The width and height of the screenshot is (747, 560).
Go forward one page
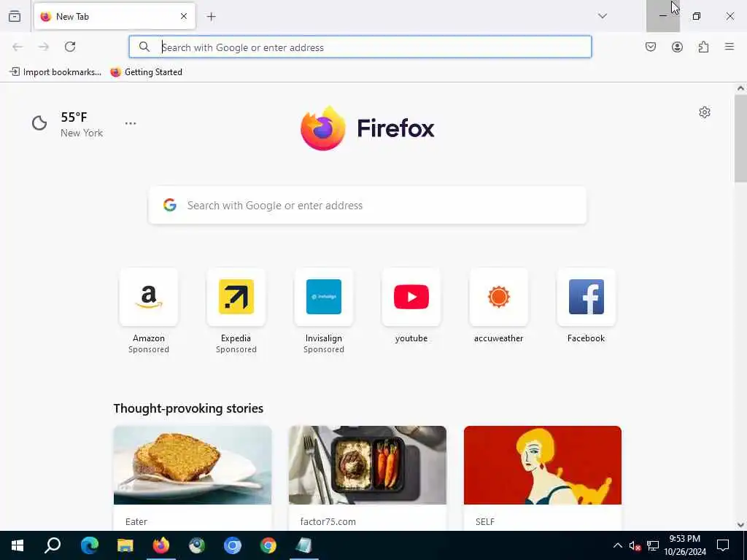(44, 47)
